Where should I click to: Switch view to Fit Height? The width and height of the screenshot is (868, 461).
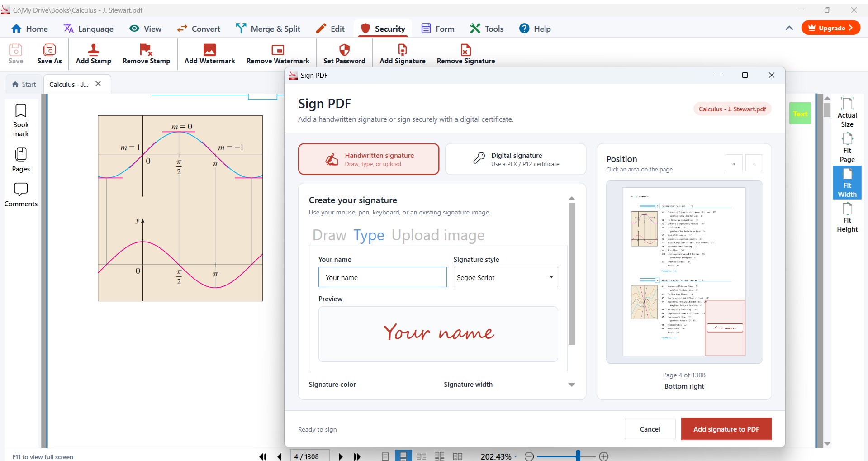(847, 217)
